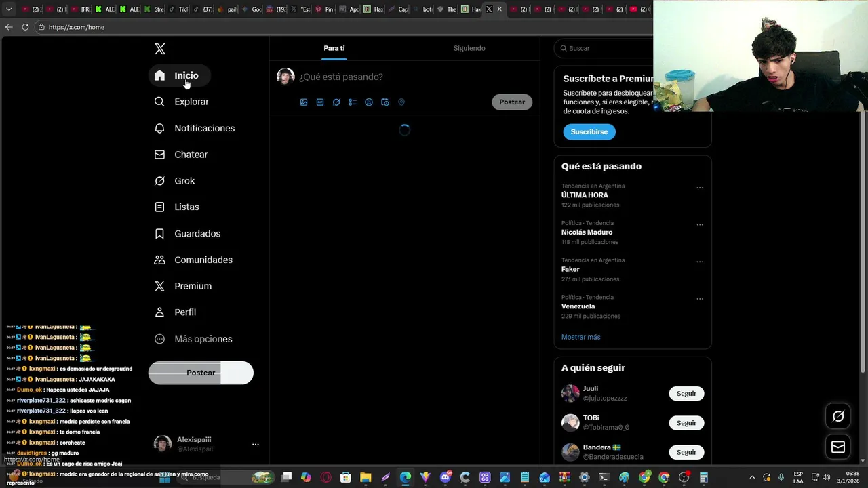Screen dimensions: 868x488
Task: Open Notificaciones in sidebar
Action: [195, 128]
